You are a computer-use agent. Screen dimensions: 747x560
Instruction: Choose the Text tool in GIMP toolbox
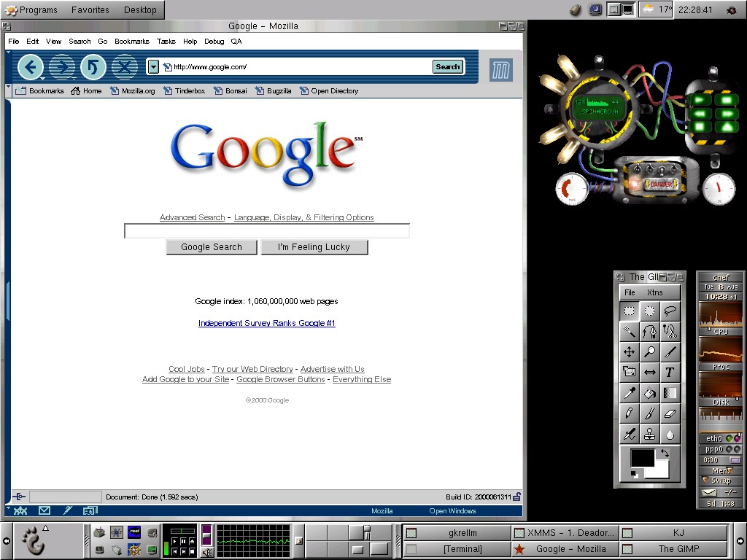(x=670, y=373)
